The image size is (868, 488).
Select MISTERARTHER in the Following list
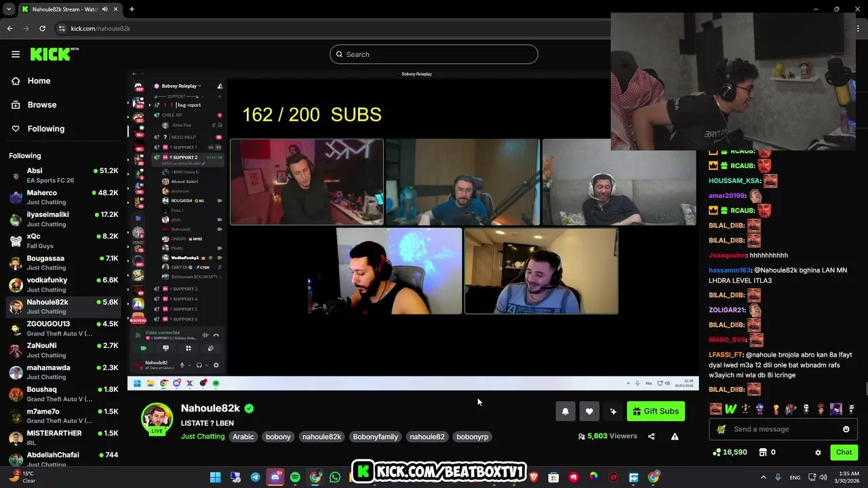(64, 438)
